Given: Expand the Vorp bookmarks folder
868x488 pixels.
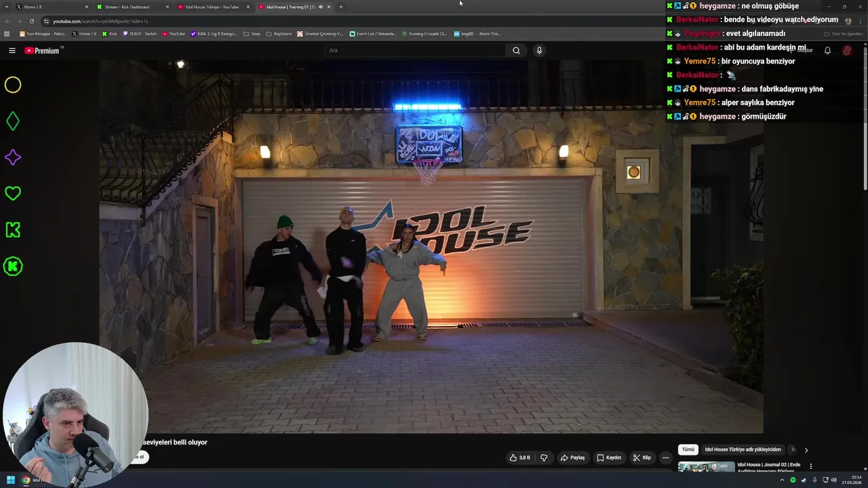Looking at the screenshot, I should 252,33.
